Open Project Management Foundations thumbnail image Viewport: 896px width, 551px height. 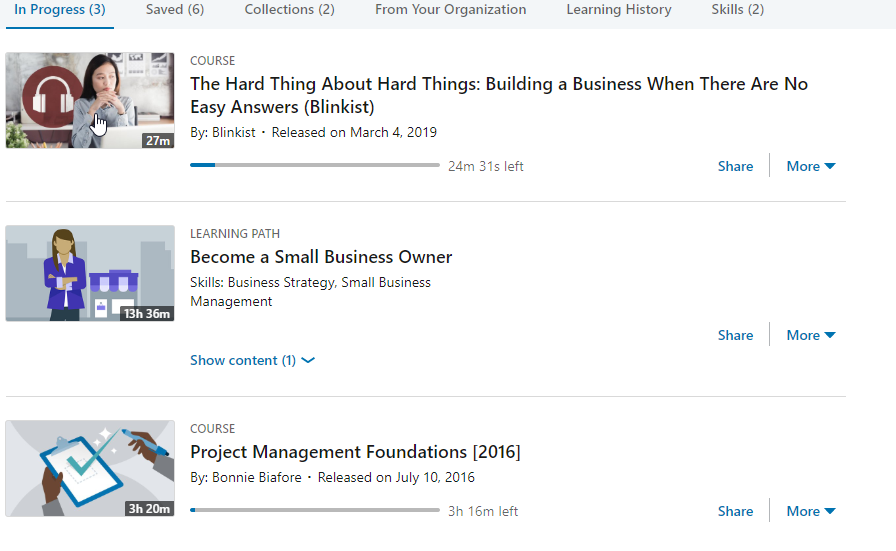pos(90,468)
